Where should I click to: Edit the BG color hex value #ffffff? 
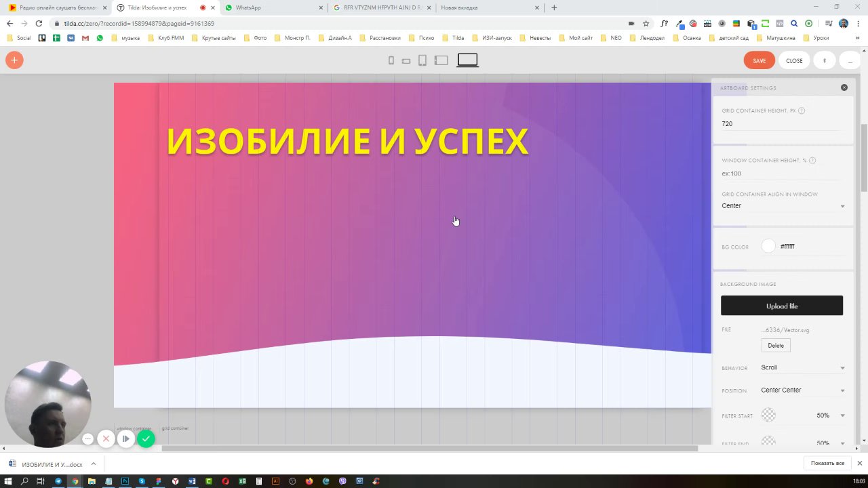coord(787,247)
